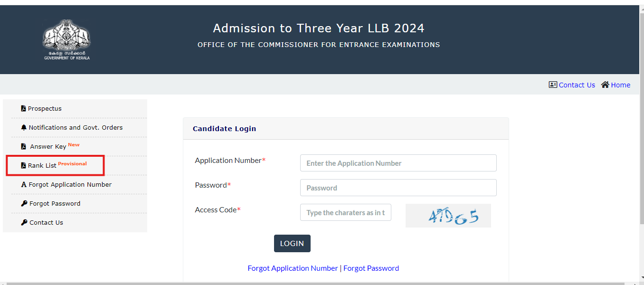Click the Forgot Application Number letter icon

(x=24, y=184)
